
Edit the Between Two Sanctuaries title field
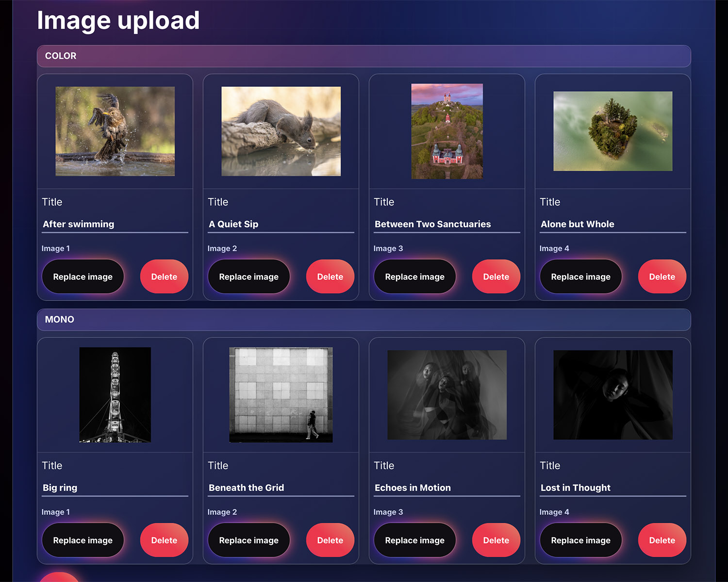click(x=447, y=224)
